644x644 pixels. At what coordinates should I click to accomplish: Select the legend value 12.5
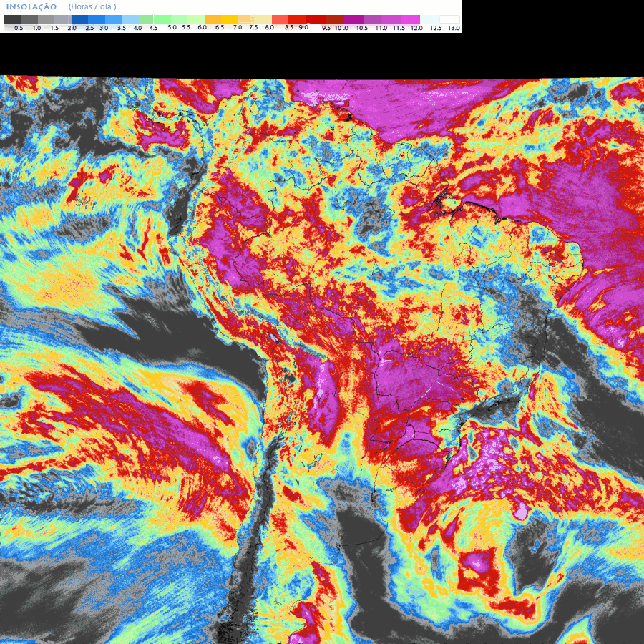pyautogui.click(x=436, y=29)
